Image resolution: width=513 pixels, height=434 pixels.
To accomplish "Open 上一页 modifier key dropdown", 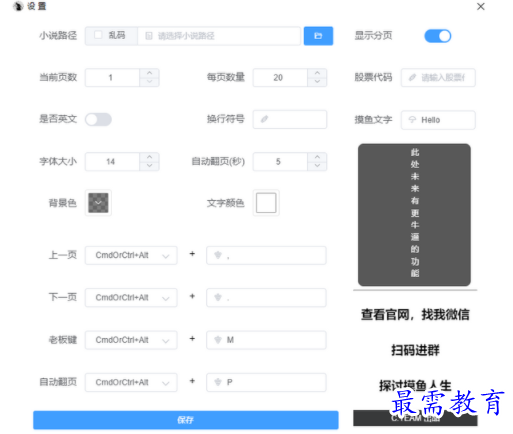I will pos(131,255).
